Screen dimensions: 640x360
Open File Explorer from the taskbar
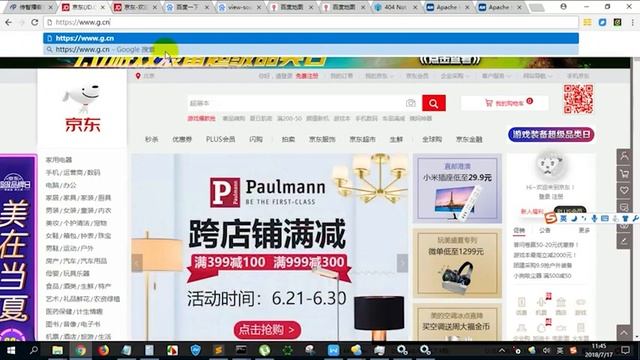(x=57, y=350)
